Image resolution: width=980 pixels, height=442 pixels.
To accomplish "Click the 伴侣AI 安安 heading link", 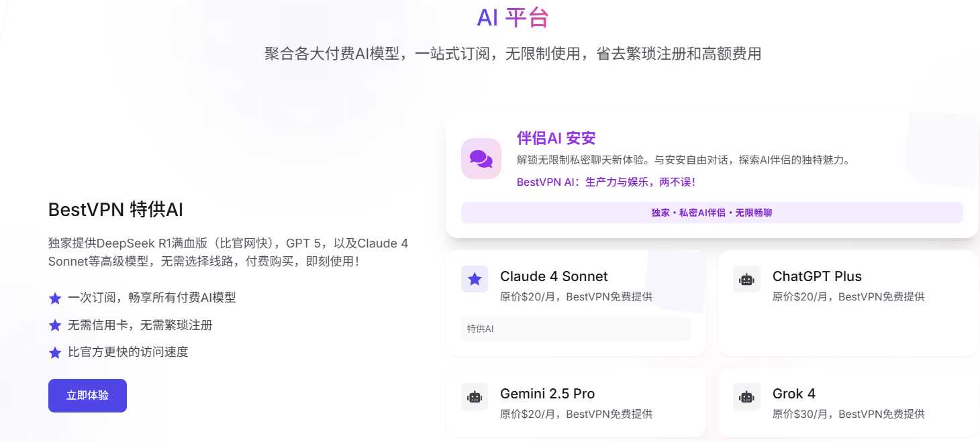I will 556,138.
